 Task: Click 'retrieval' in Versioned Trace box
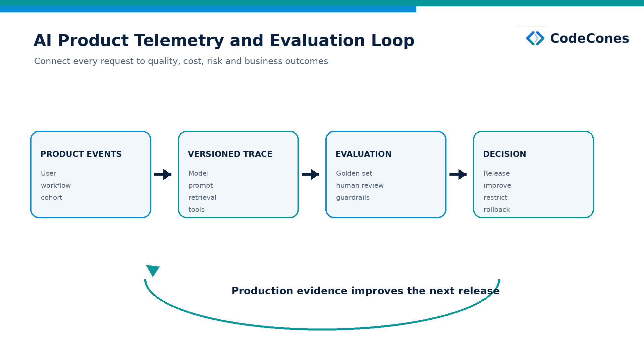202,197
